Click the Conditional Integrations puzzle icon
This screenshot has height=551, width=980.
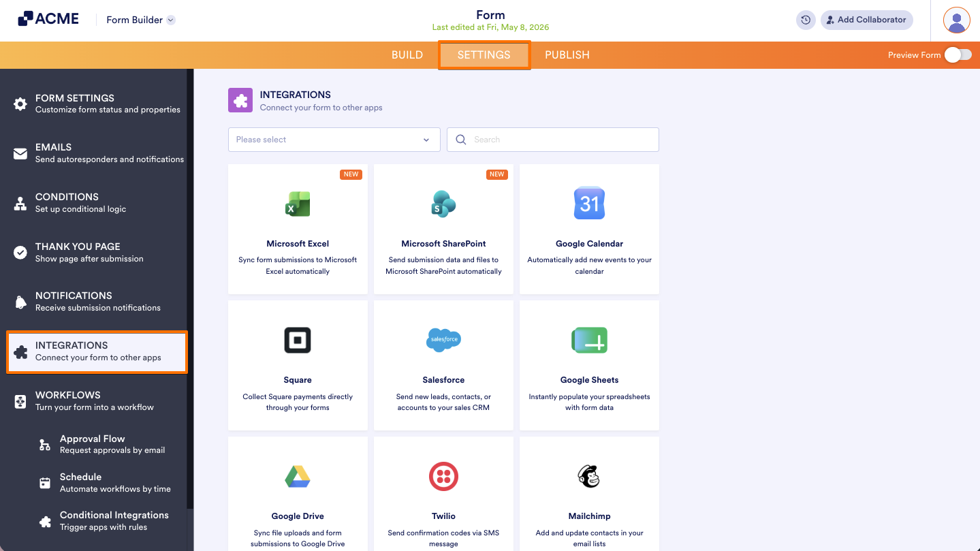pyautogui.click(x=45, y=522)
